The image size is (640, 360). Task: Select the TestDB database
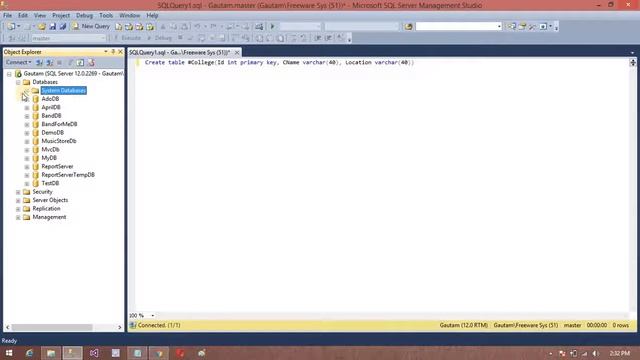coord(50,183)
